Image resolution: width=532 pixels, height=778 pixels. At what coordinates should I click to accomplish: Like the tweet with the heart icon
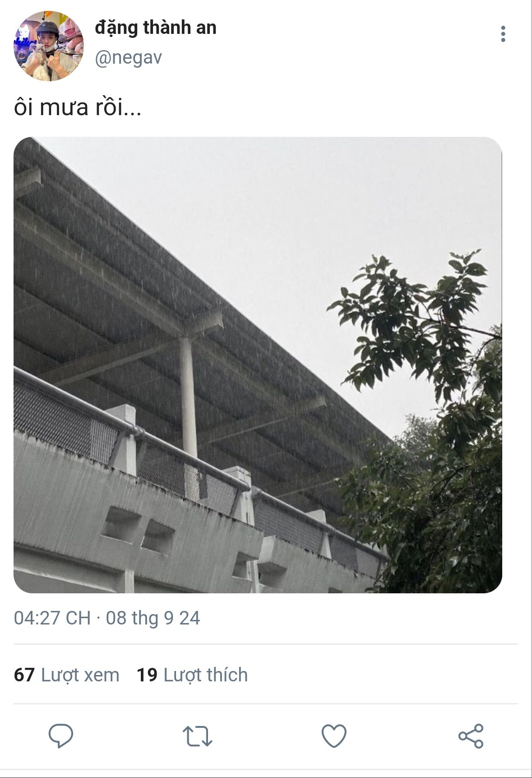(334, 736)
